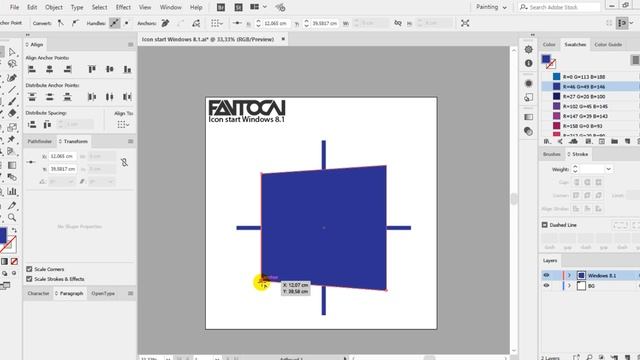Click Horizontal Align Left anchor points icon
640x360 pixels.
pyautogui.click(x=32, y=69)
